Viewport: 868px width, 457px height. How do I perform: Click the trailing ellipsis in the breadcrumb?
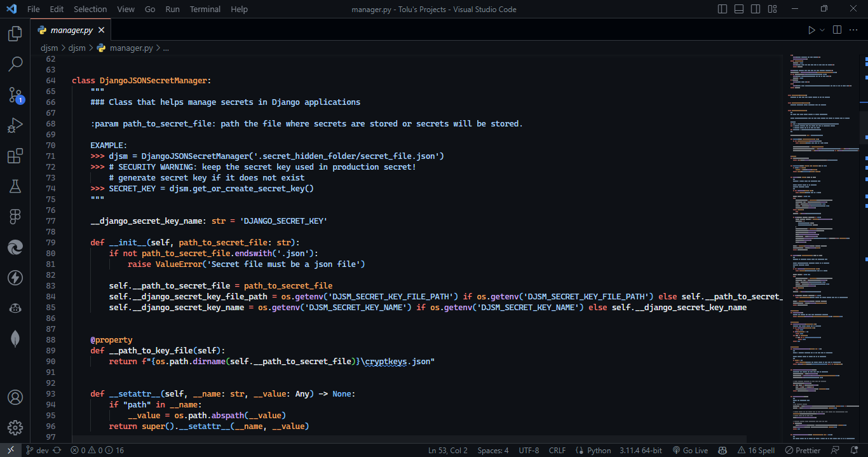tap(166, 48)
